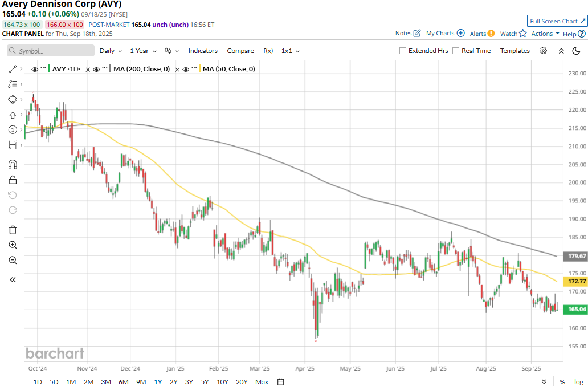Select the trend line drawing tool
Image resolution: width=588 pixels, height=386 pixels.
pyautogui.click(x=13, y=69)
